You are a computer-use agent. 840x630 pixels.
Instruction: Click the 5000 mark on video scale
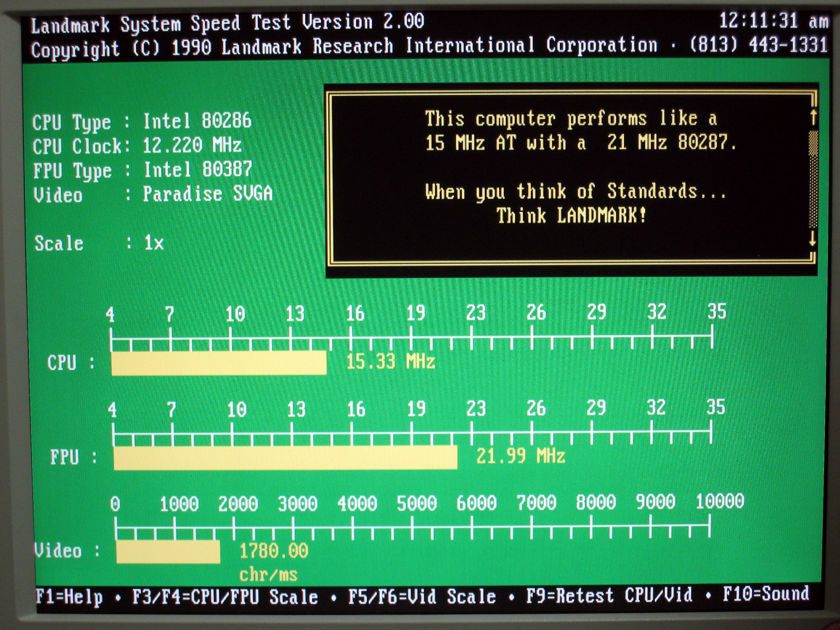pos(417,503)
